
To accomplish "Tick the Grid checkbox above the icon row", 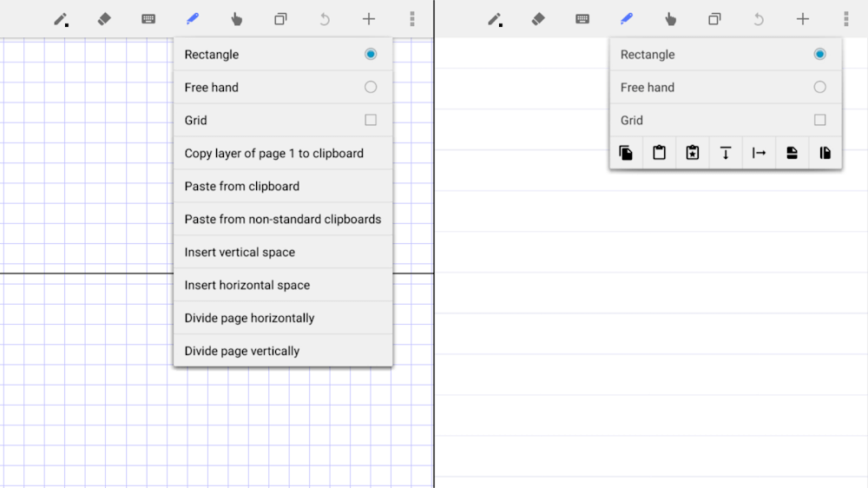I will [819, 120].
